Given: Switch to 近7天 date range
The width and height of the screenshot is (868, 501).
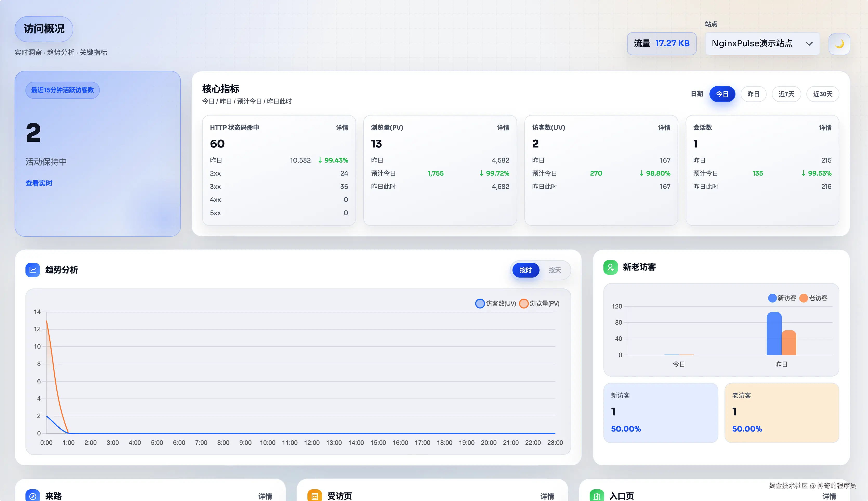Looking at the screenshot, I should click(786, 94).
